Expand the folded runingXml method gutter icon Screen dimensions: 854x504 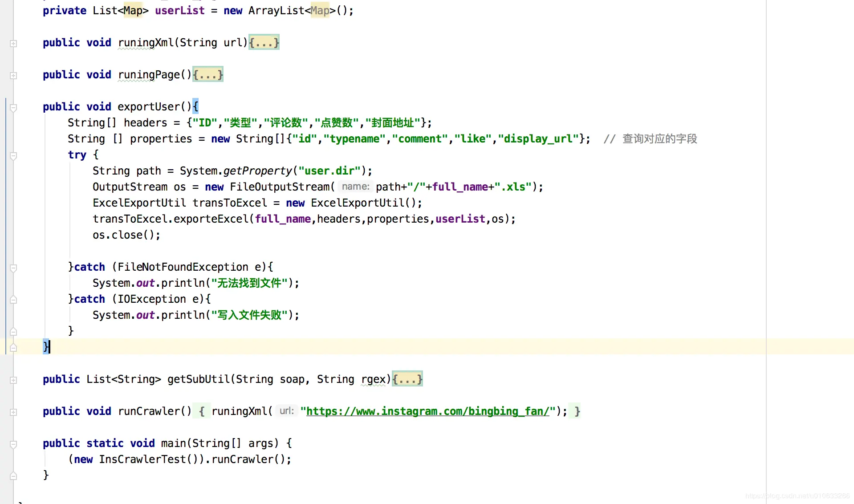(13, 44)
